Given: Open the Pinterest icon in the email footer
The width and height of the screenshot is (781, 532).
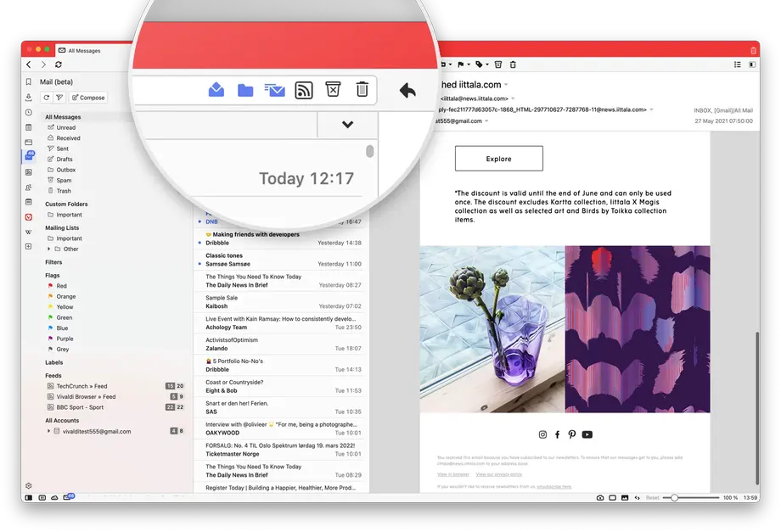Looking at the screenshot, I should click(572, 434).
